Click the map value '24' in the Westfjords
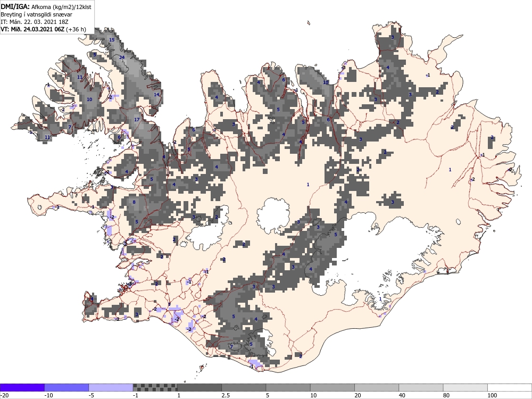Image resolution: width=532 pixels, height=399 pixels. click(122, 57)
